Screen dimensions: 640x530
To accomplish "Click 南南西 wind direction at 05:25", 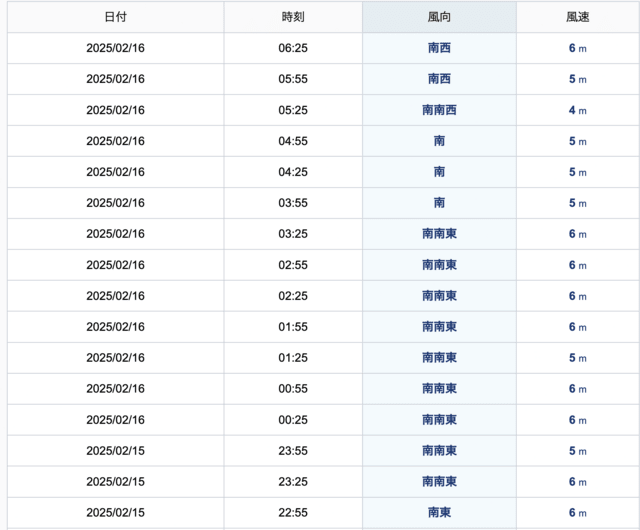I will point(439,110).
